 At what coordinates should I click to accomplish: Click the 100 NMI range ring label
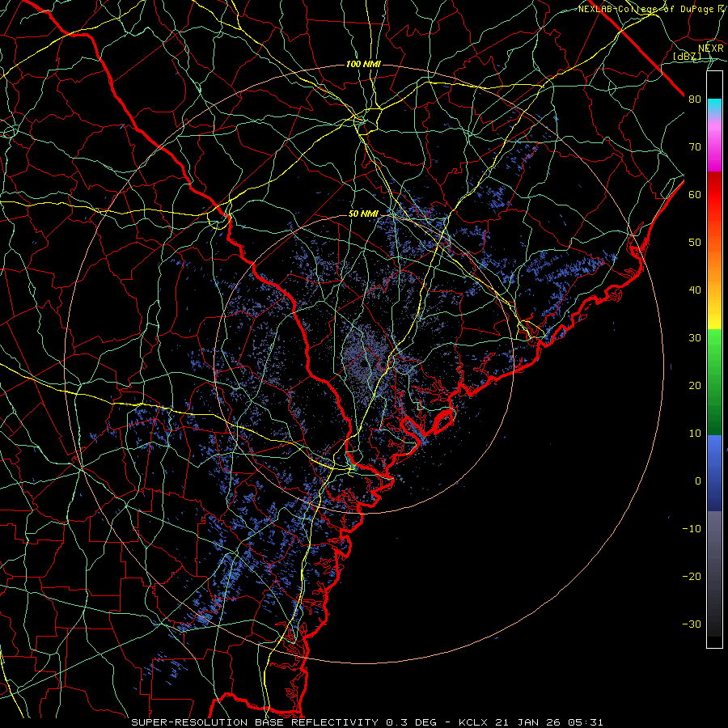[x=363, y=64]
